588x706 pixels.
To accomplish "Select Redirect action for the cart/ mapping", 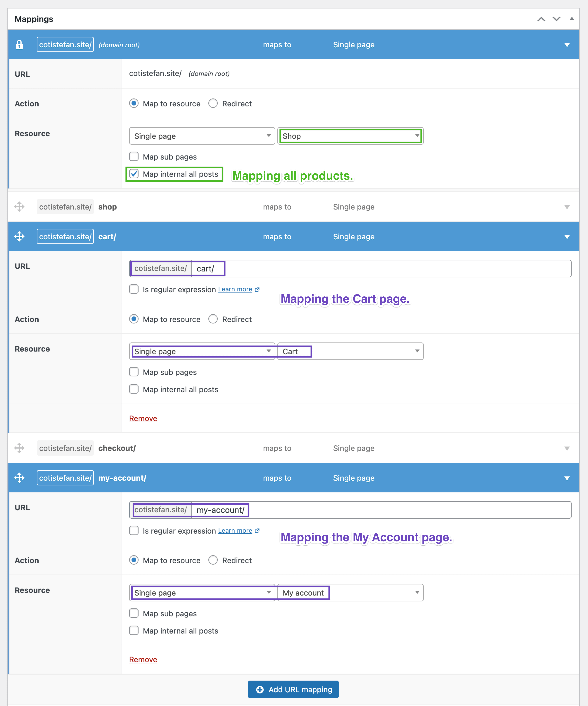I will click(213, 319).
